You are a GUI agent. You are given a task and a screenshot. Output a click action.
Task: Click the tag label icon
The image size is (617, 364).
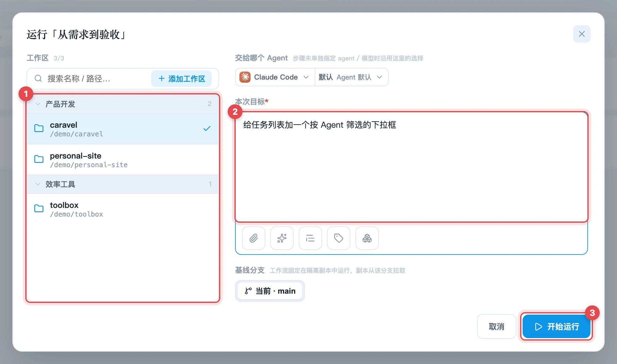(x=339, y=238)
